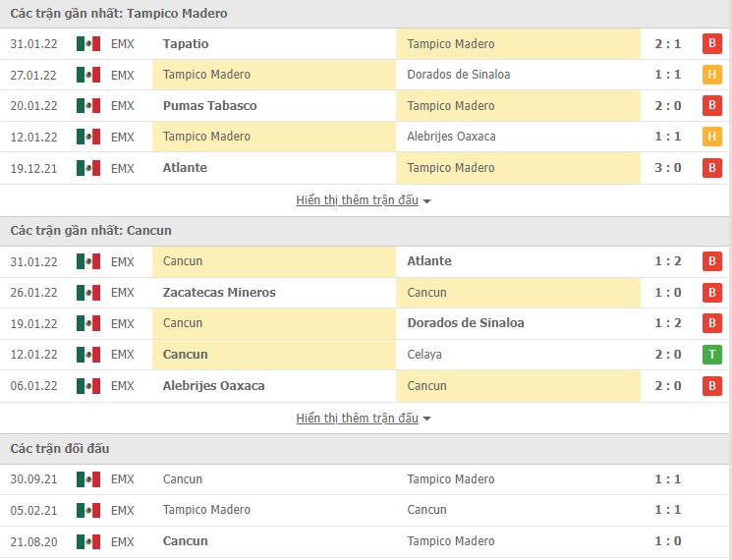Expand more matches under the Tampico Madero section
This screenshot has width=732, height=560.
(364, 200)
